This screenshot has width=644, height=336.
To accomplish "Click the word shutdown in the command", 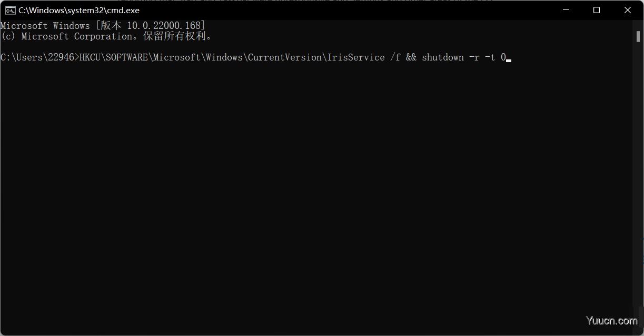I will coord(443,57).
